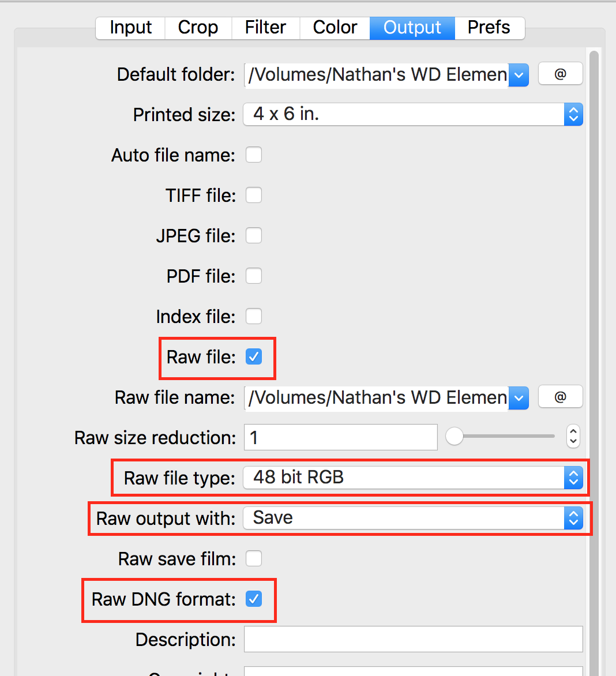Switch to the Color tab
The image size is (616, 676).
335,28
